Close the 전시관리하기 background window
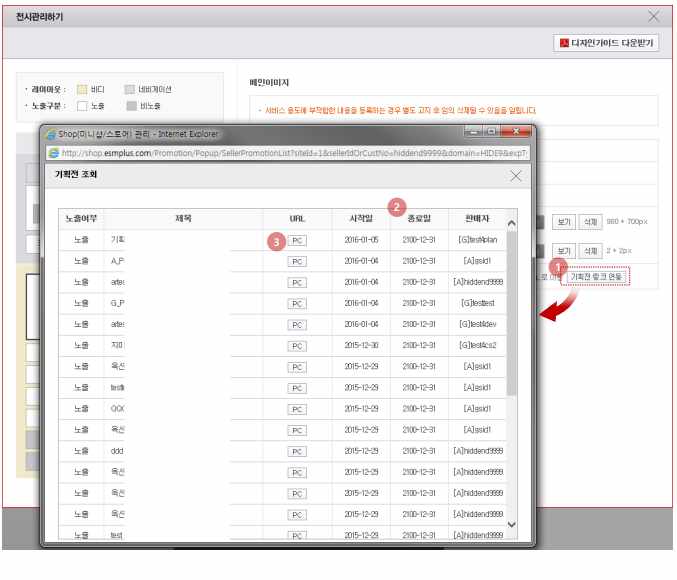 [654, 17]
